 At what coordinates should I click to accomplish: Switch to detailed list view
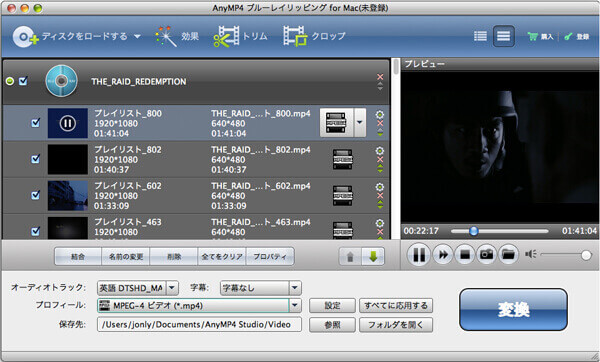503,36
